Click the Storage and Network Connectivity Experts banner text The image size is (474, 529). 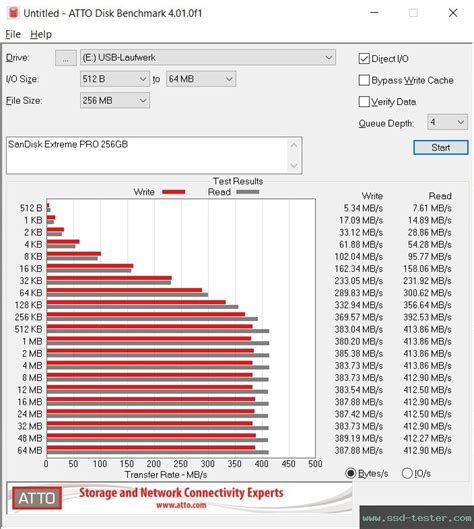pyautogui.click(x=181, y=493)
